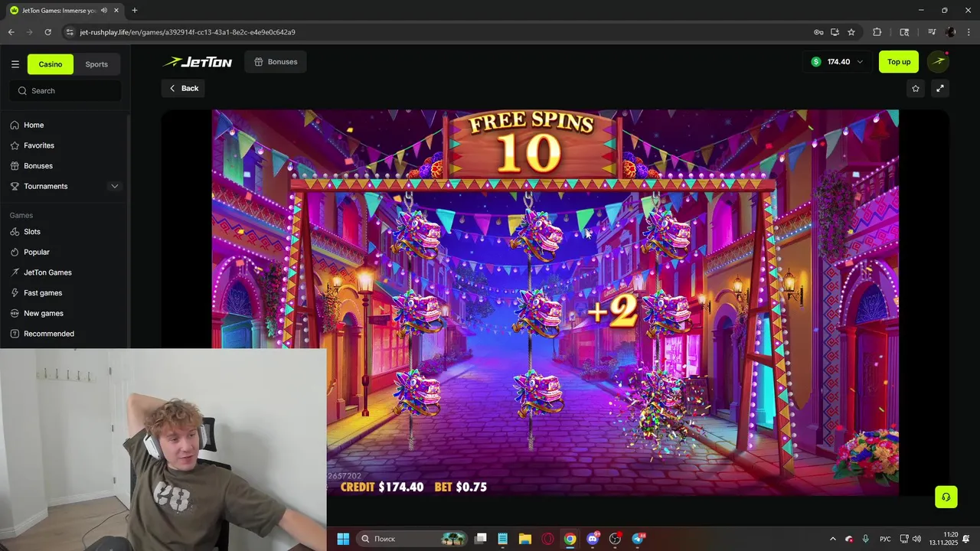Open a new browser tab
This screenshot has height=551, width=980.
click(135, 11)
